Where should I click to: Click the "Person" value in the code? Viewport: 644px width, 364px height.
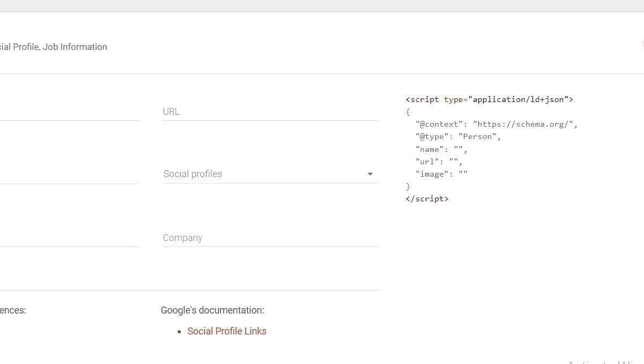pyautogui.click(x=478, y=136)
